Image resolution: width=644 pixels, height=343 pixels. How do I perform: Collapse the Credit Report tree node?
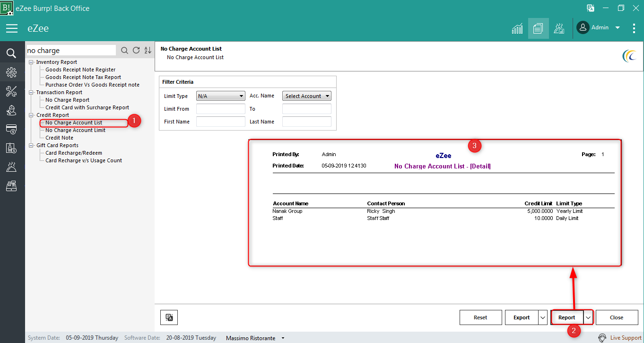pos(31,115)
